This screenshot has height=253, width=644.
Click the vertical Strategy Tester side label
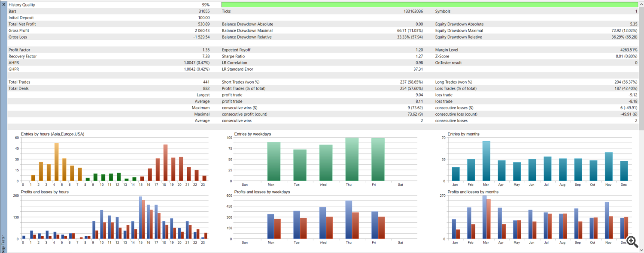click(x=3, y=243)
